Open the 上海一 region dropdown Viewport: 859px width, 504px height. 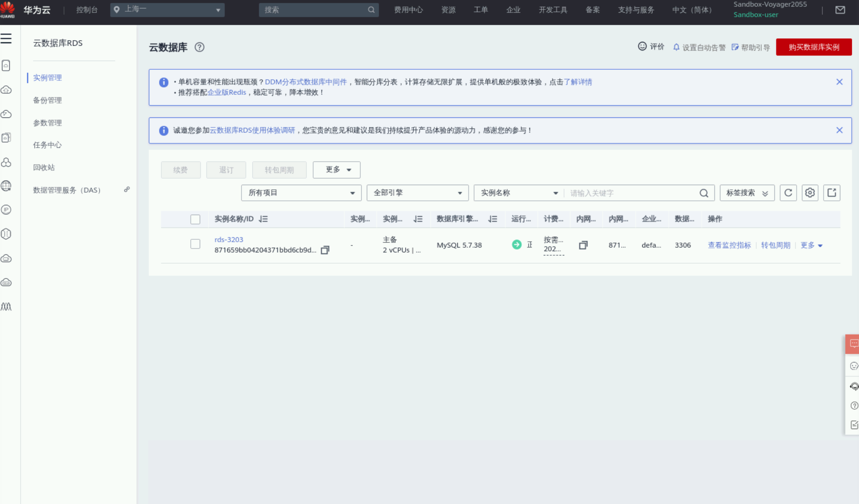coord(167,10)
